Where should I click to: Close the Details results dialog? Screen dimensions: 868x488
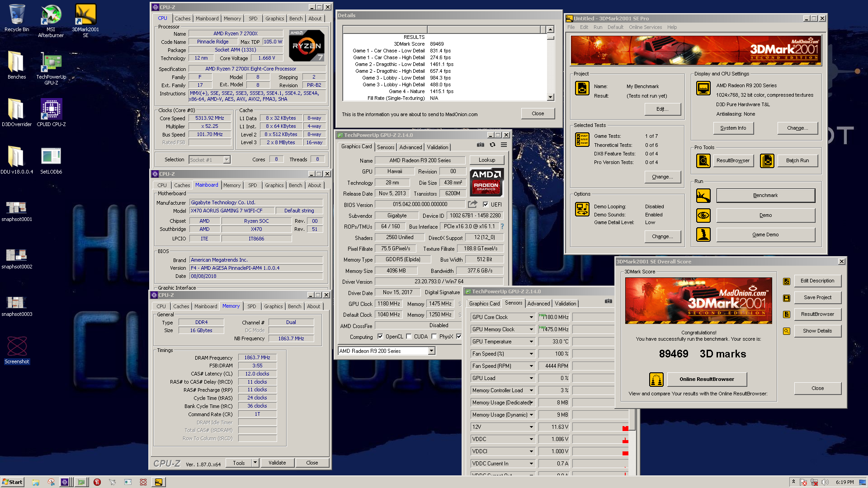[538, 113]
